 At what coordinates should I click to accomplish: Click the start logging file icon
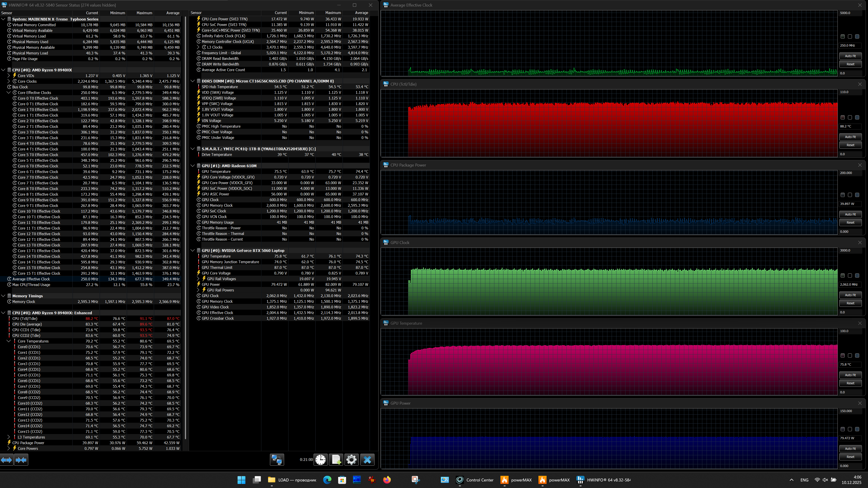click(336, 460)
